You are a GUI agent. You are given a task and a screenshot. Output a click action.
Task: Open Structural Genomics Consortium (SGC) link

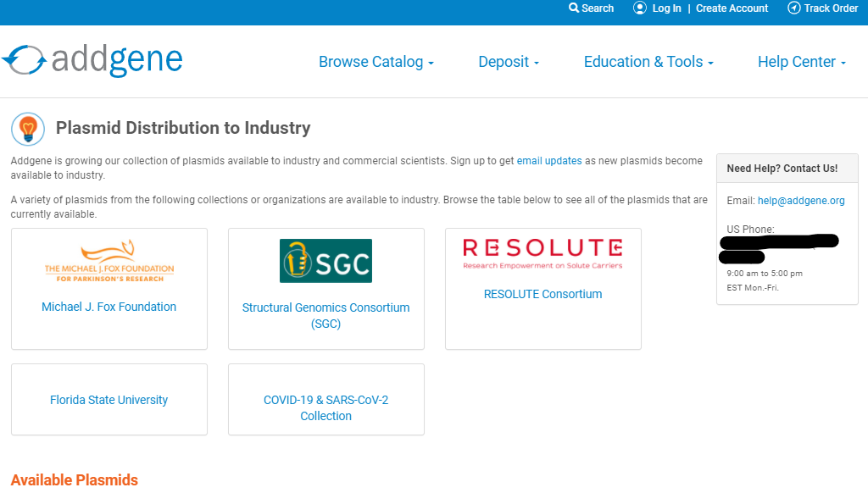pyautogui.click(x=325, y=315)
